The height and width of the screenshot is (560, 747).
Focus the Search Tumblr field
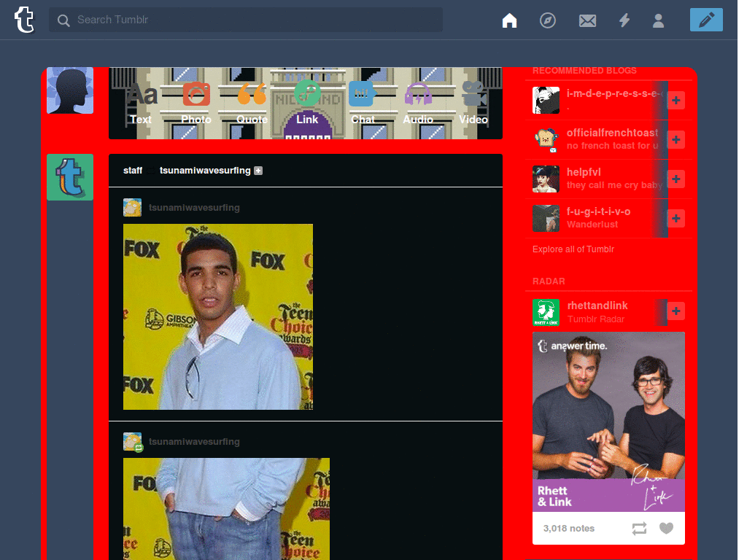tap(245, 20)
